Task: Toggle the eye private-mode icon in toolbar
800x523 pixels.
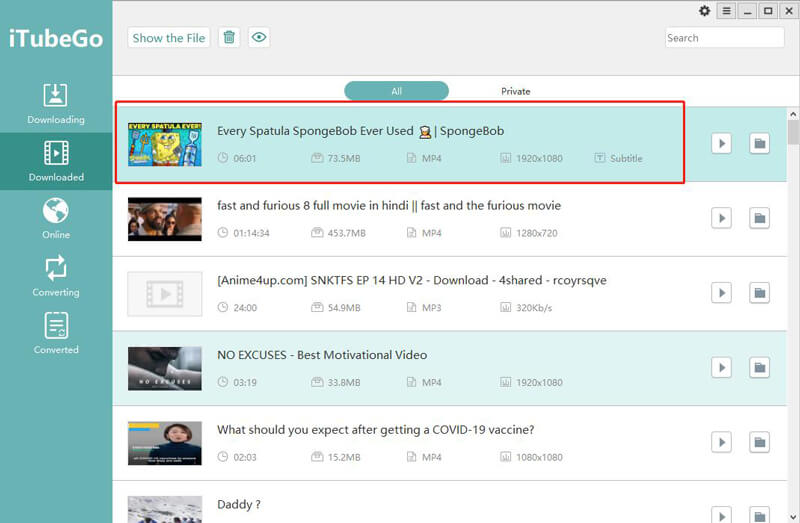Action: [259, 37]
